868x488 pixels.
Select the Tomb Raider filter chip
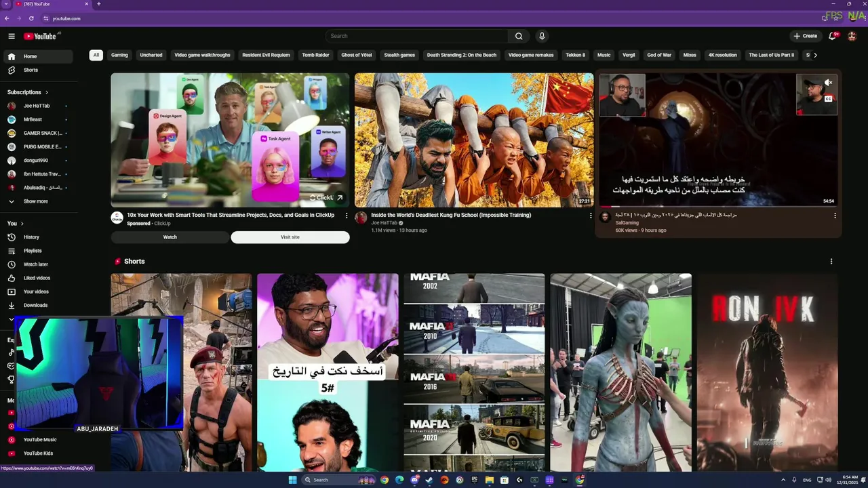315,55
